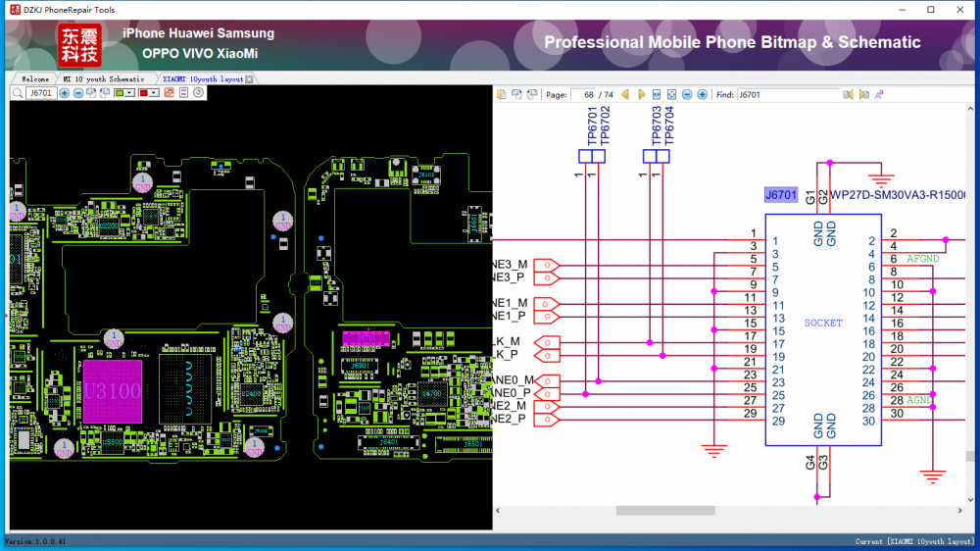Go to next schematic page arrow
The width and height of the screenshot is (980, 551).
pyautogui.click(x=641, y=95)
